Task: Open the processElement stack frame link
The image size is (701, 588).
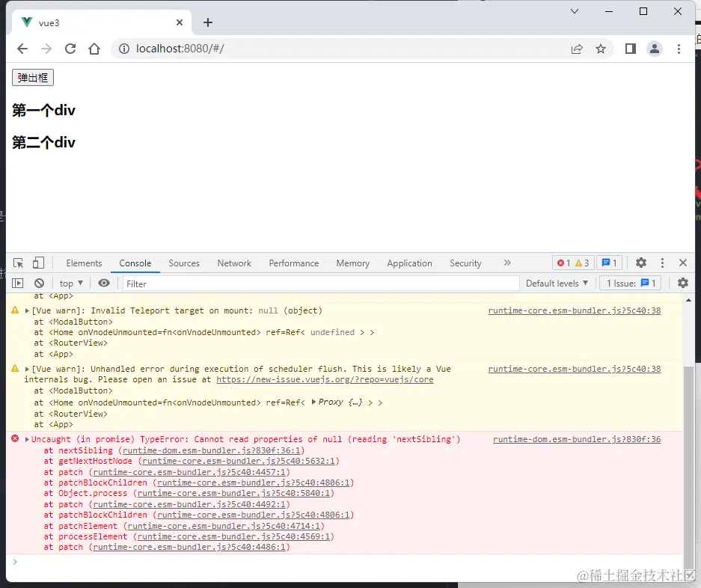Action: 234,536
